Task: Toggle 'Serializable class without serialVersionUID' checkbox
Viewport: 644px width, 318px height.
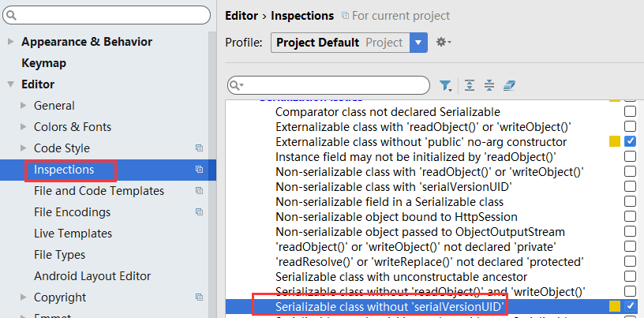Action: 630,305
